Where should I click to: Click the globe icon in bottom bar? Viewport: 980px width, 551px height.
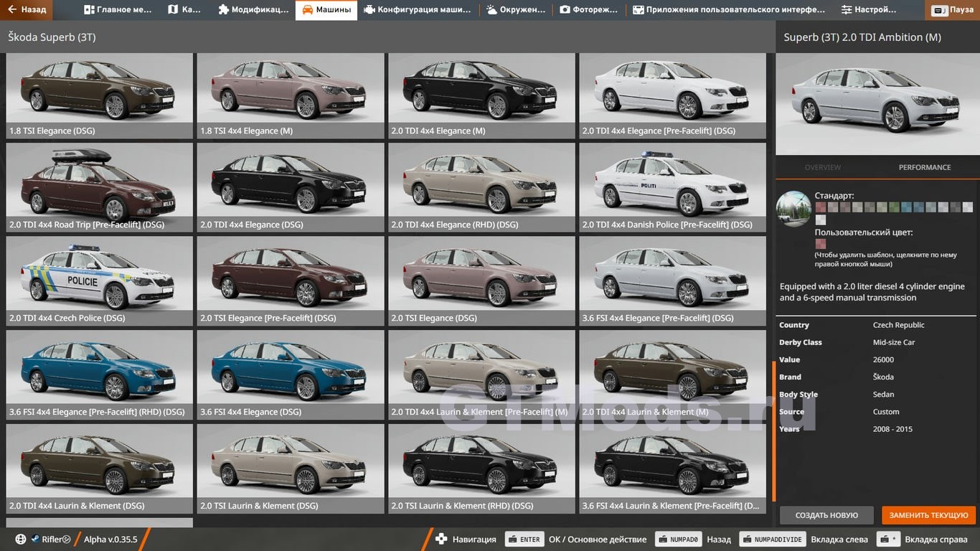tap(21, 540)
